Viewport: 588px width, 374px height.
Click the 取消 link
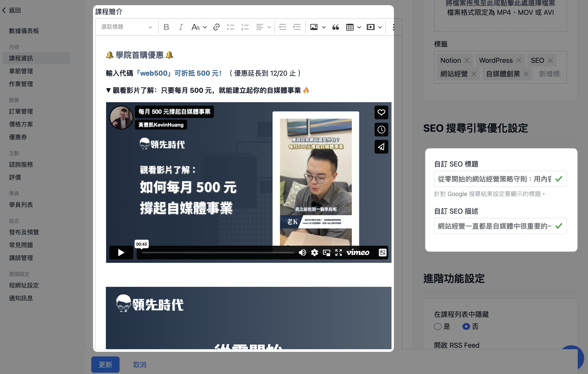point(140,365)
